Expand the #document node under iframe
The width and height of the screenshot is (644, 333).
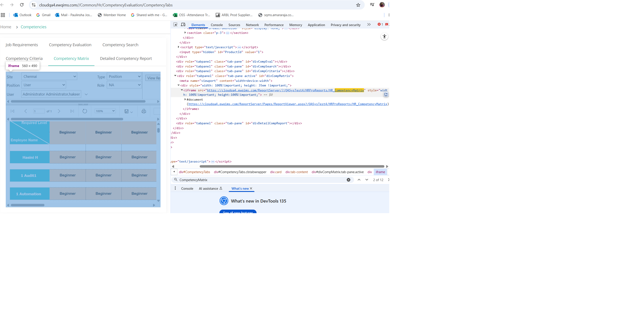click(x=185, y=100)
